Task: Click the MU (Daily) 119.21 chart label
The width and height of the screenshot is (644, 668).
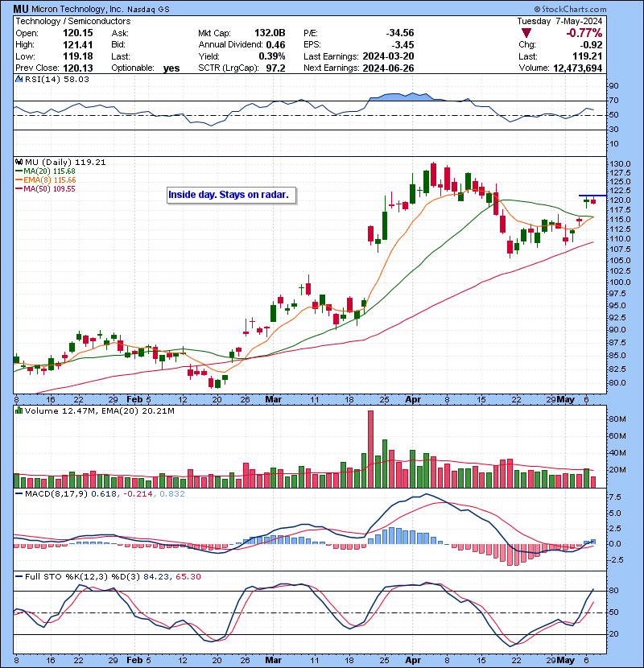Action: pyautogui.click(x=65, y=162)
